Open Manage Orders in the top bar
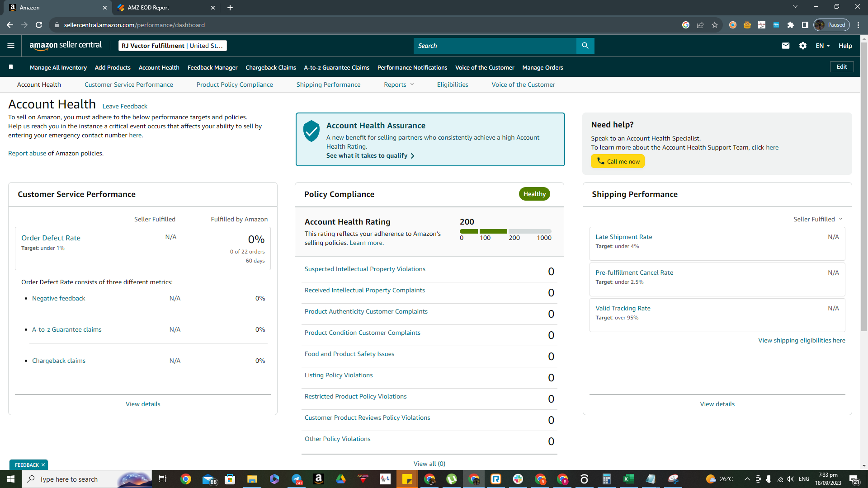The width and height of the screenshot is (868, 488). (x=542, y=67)
